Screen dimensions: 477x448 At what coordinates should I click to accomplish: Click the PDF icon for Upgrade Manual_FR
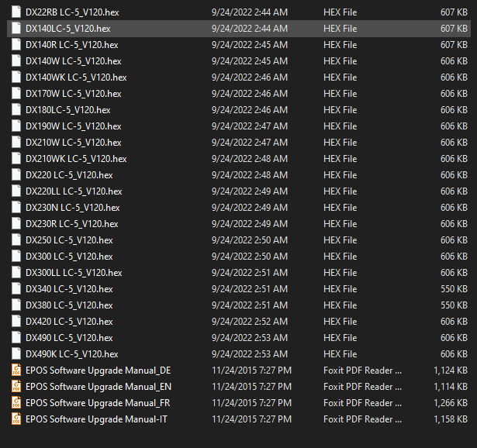click(16, 403)
